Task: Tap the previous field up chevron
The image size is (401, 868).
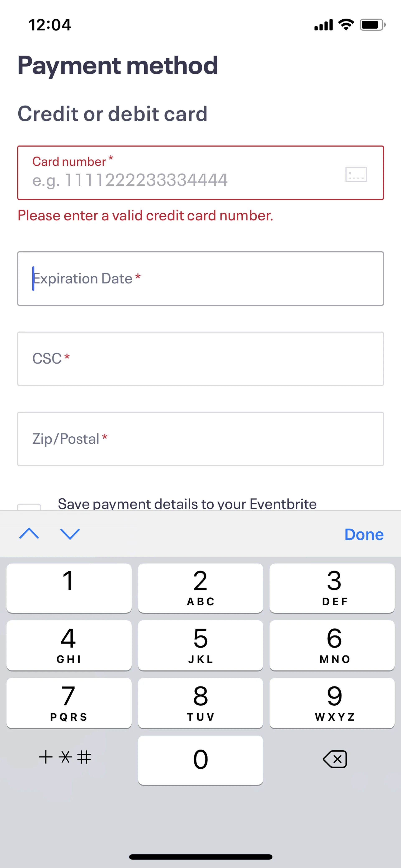Action: click(29, 534)
